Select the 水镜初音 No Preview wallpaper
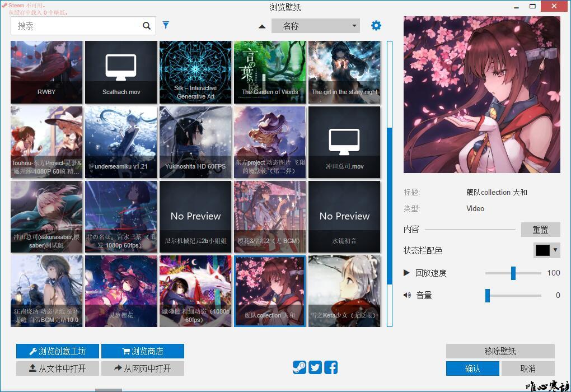 point(344,217)
